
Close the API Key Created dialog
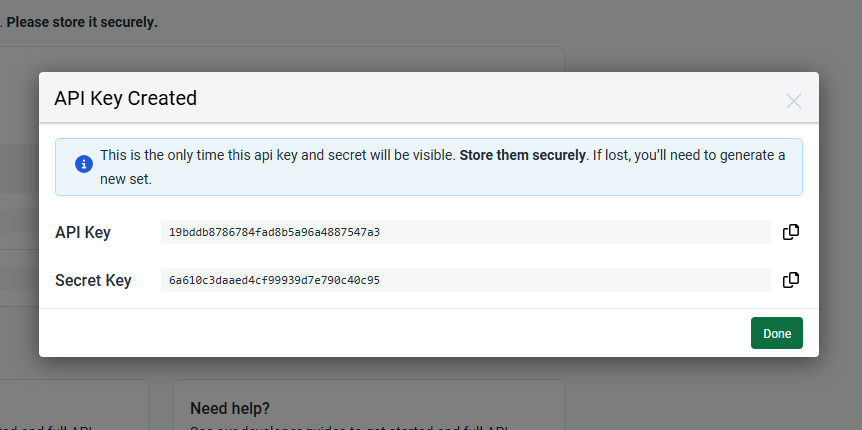click(x=793, y=101)
